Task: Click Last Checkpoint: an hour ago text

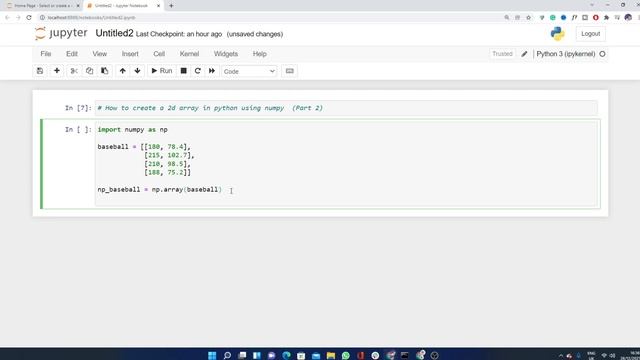Action: [x=179, y=34]
